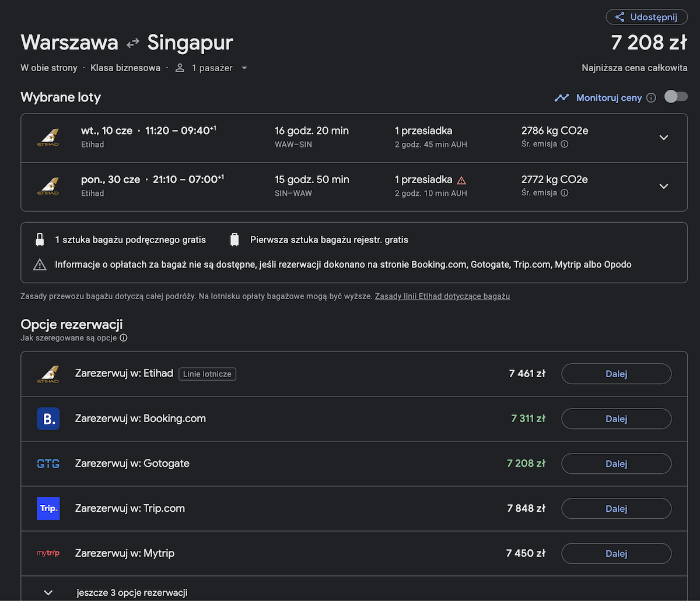Toggle the Monitoruj ceny switch

[x=676, y=97]
